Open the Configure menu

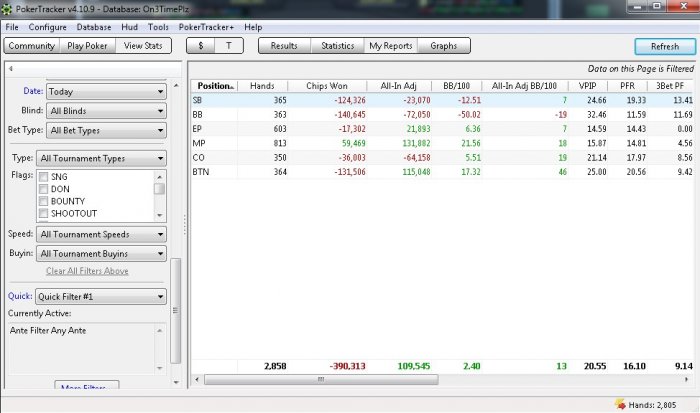(47, 27)
